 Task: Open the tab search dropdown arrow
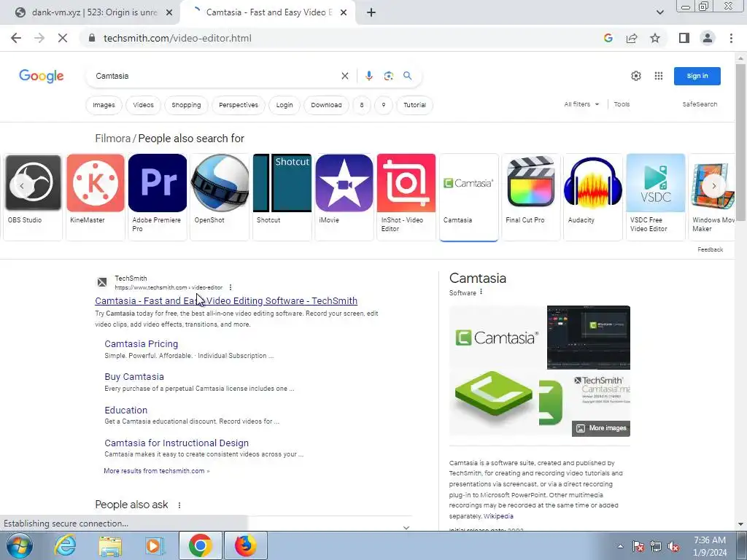pyautogui.click(x=659, y=12)
